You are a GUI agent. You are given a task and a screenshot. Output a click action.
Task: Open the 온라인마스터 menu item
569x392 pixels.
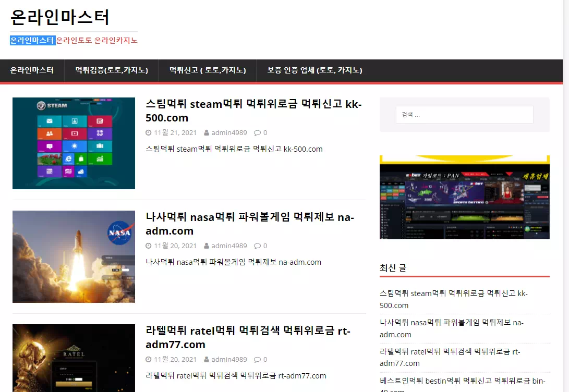(32, 70)
